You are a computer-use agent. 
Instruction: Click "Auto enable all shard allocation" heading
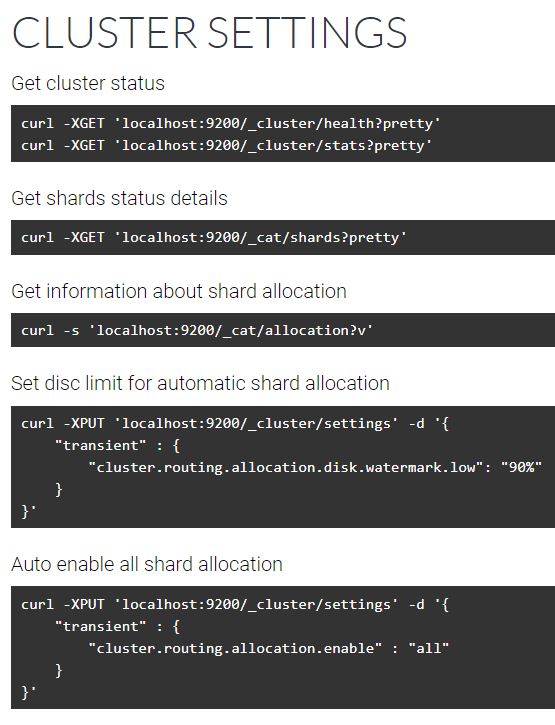pos(147,564)
